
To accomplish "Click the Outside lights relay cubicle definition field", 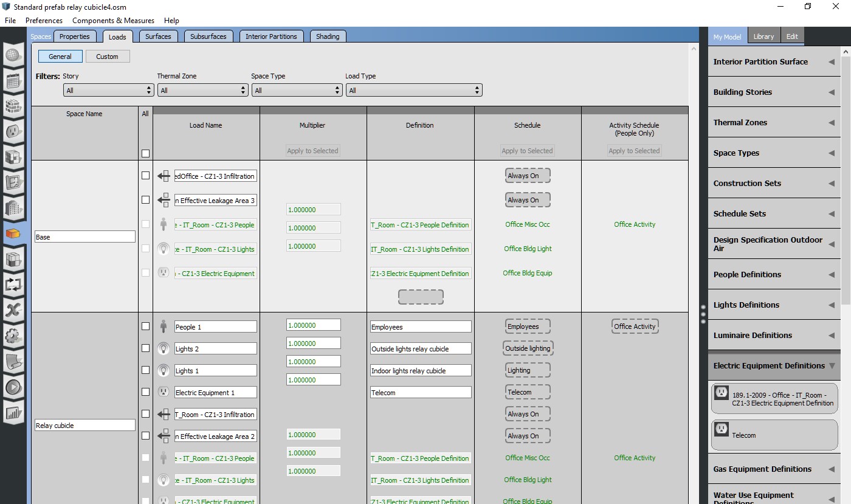I will [x=421, y=348].
